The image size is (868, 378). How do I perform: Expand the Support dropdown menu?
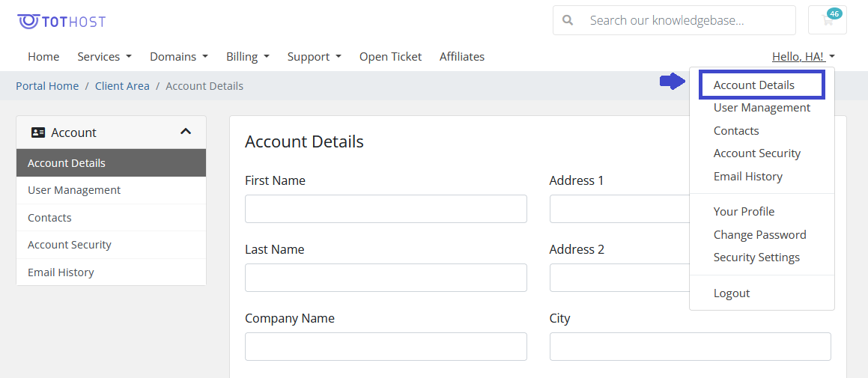click(314, 56)
